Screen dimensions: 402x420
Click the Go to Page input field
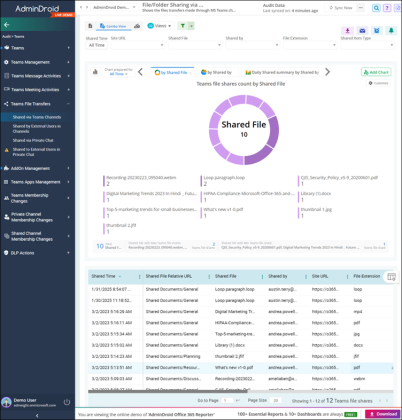click(x=227, y=400)
